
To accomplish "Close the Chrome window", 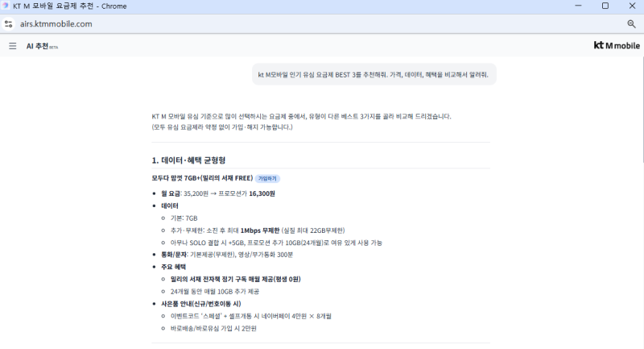I will (632, 6).
